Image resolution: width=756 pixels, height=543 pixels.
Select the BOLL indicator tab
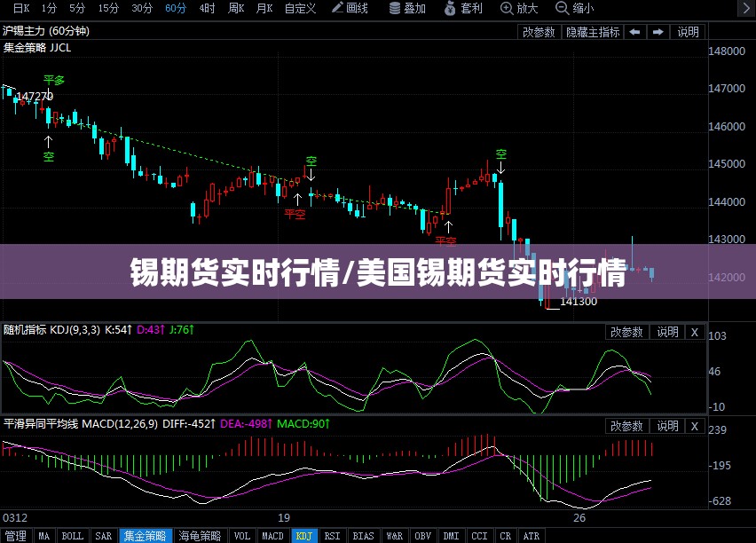click(x=73, y=536)
